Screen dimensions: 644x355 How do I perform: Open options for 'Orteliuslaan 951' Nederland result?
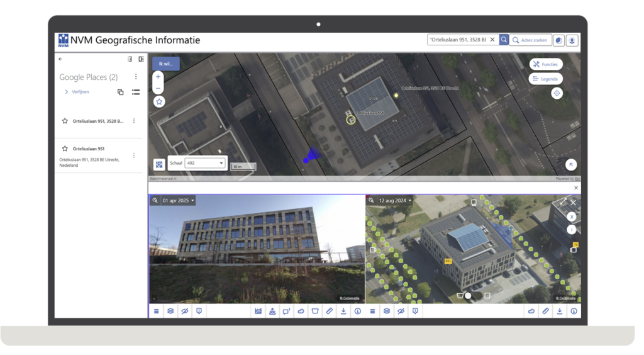[134, 155]
